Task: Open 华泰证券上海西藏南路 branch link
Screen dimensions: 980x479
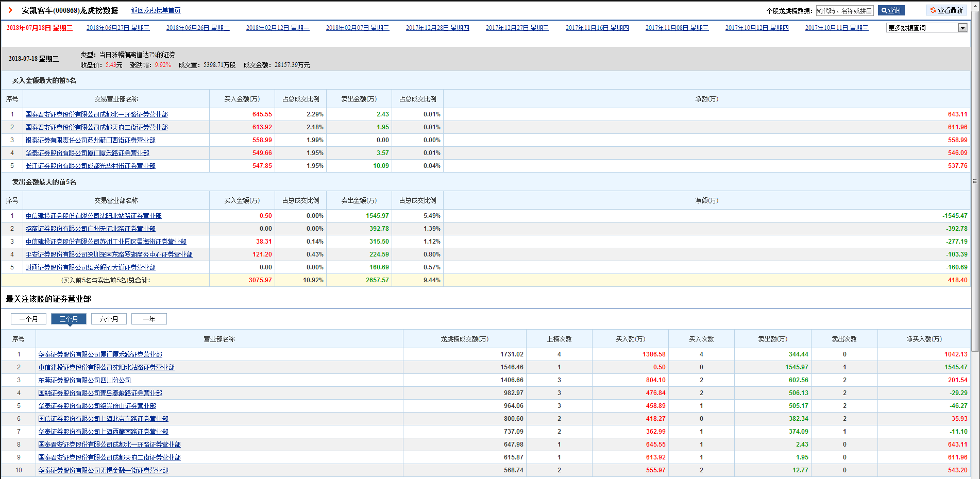Action: click(103, 432)
